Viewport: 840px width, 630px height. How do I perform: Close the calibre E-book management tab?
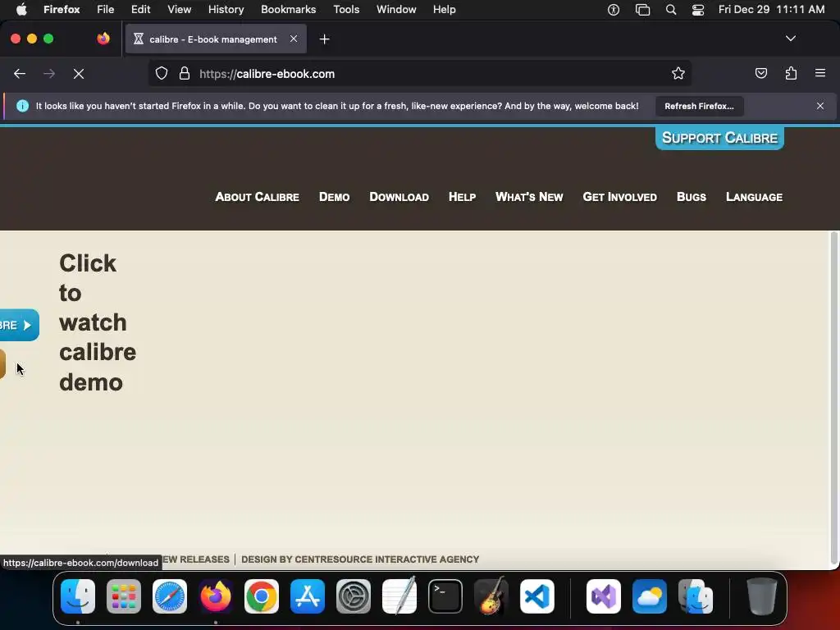pos(294,39)
